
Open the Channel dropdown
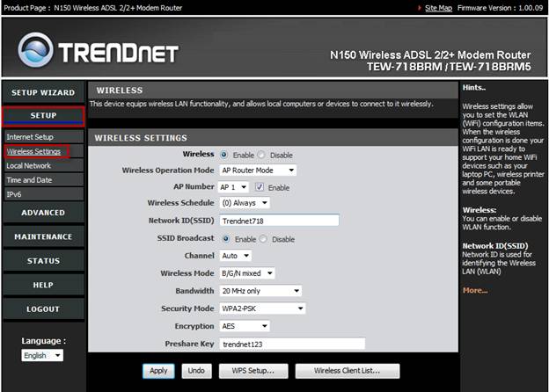(235, 256)
